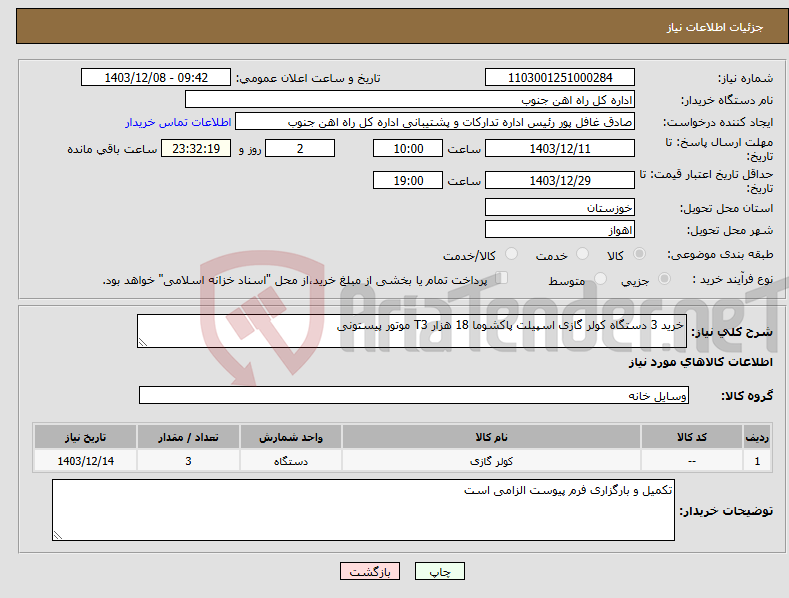The image size is (789, 598).
Task: Click the delivery city field اهواز
Action: (560, 230)
